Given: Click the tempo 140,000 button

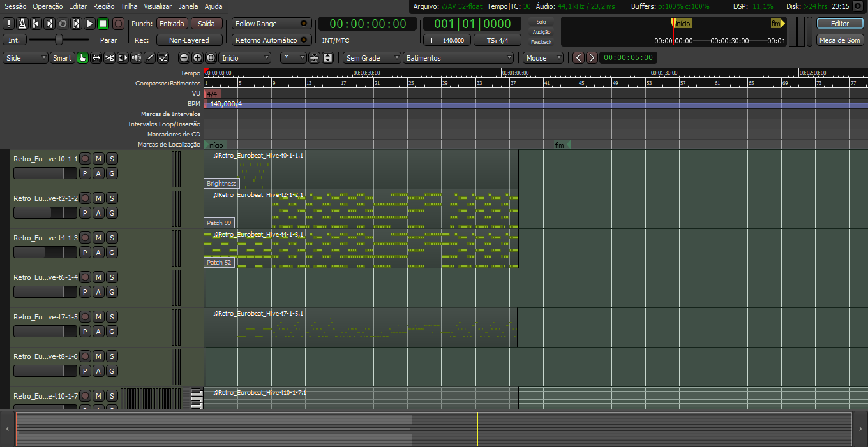Looking at the screenshot, I should (447, 40).
